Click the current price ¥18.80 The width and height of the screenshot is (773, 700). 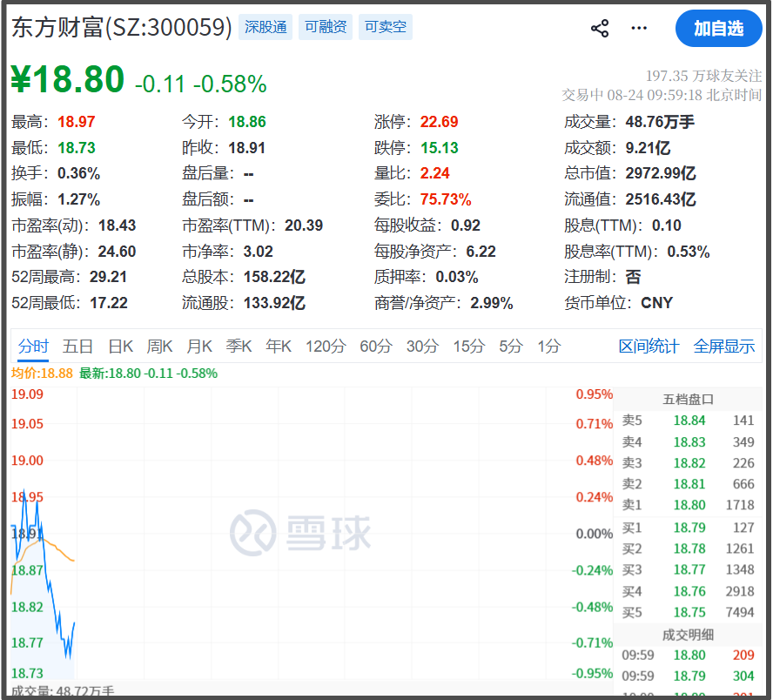(x=68, y=79)
